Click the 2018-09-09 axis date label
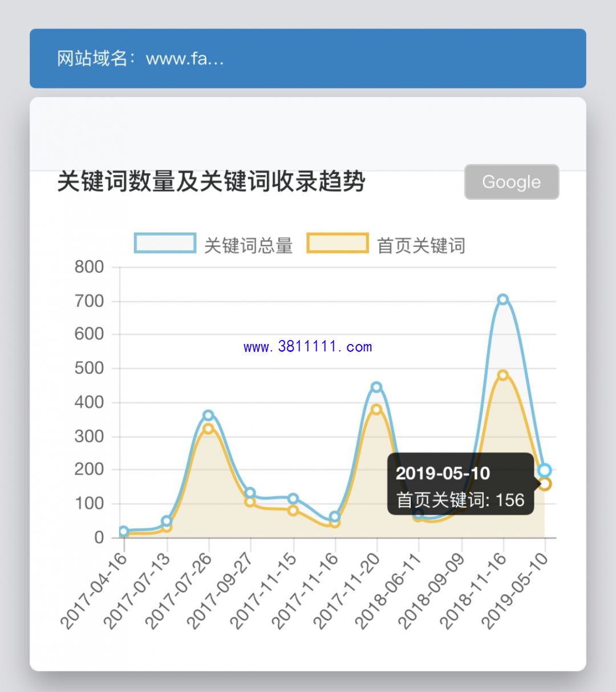Image resolution: width=616 pixels, height=692 pixels. tap(431, 590)
